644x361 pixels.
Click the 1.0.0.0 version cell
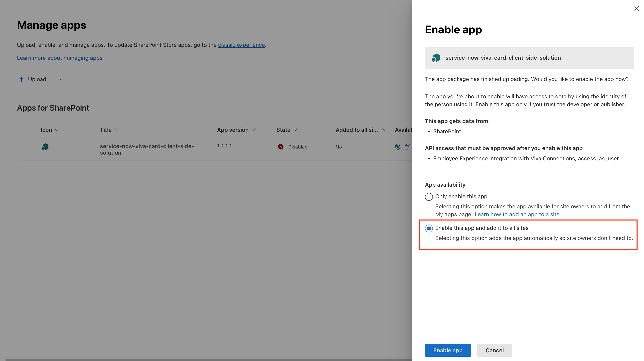click(224, 146)
